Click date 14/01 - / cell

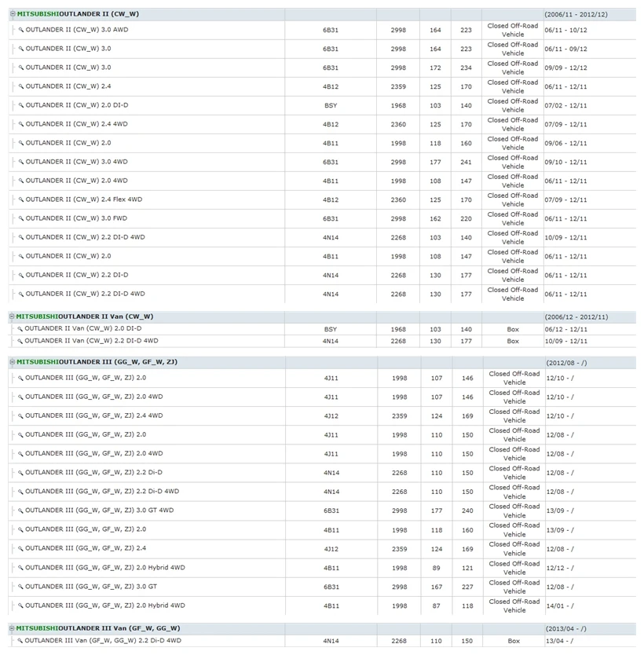pos(560,606)
